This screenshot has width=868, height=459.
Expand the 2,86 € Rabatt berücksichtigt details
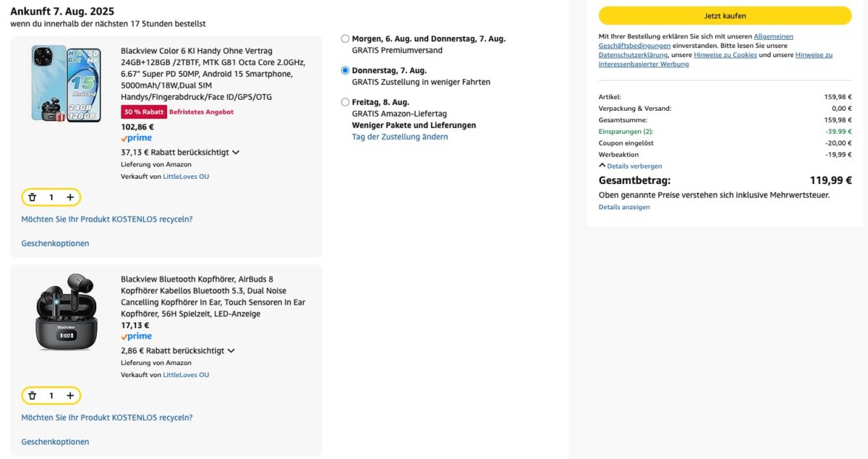pos(231,351)
